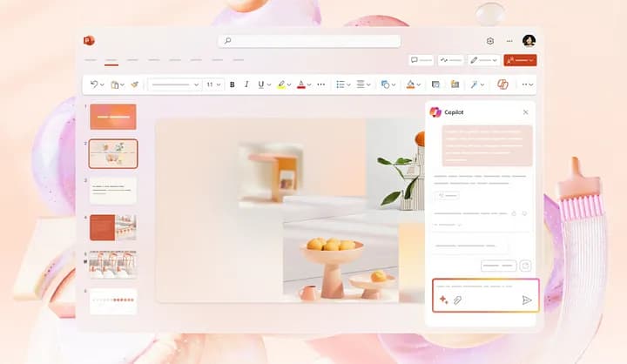Click the paperclip attach icon
This screenshot has width=627, height=364.
click(x=457, y=300)
